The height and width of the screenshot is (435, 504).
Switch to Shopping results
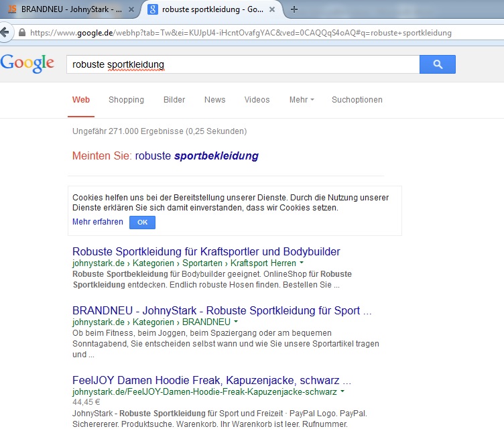[126, 100]
